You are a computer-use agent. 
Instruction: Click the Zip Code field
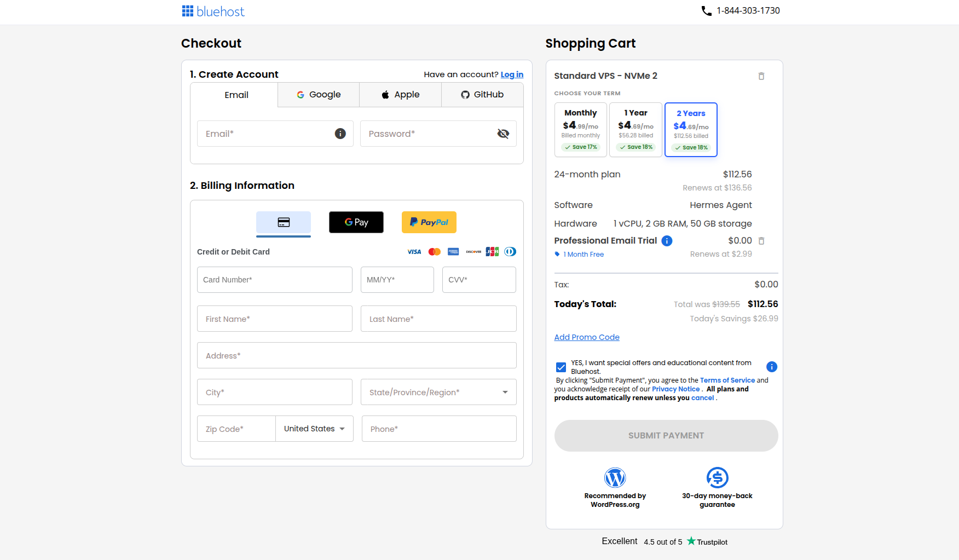click(x=236, y=429)
